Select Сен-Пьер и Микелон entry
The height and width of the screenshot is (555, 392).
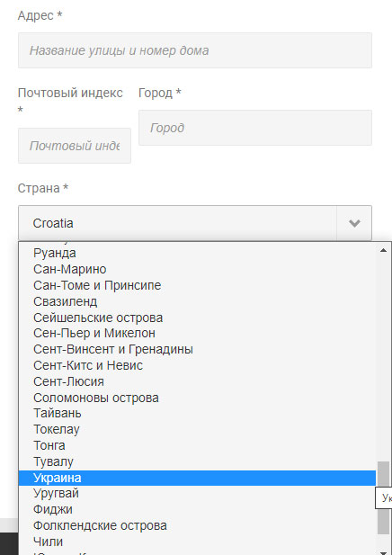point(197,333)
